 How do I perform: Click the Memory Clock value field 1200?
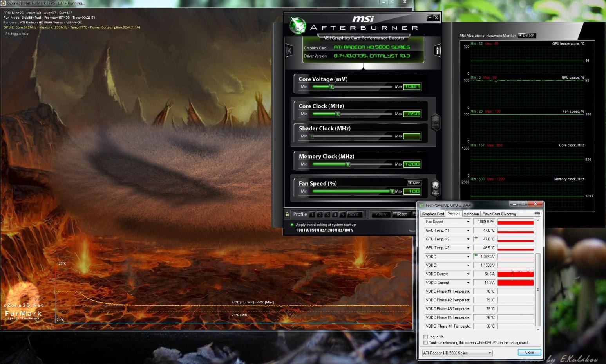click(412, 164)
